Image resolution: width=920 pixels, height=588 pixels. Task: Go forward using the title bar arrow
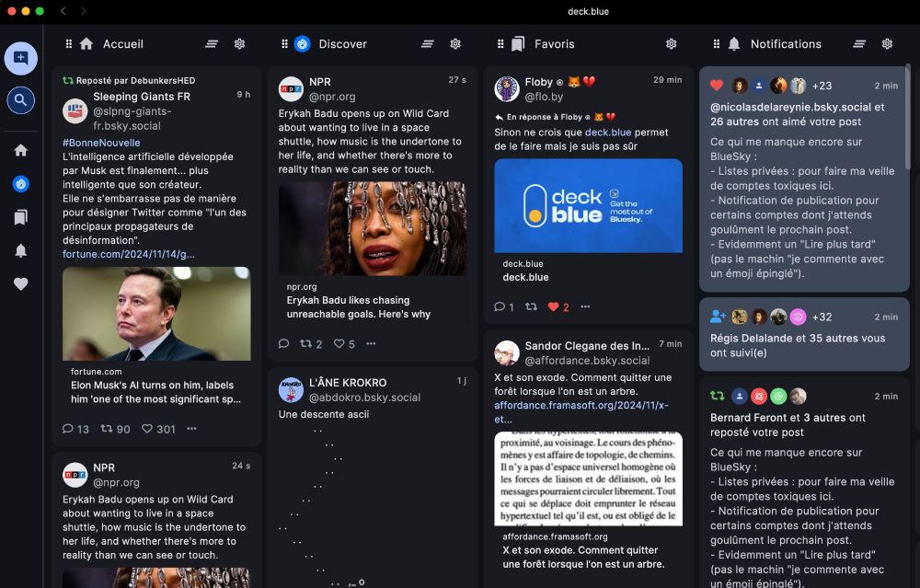84,11
